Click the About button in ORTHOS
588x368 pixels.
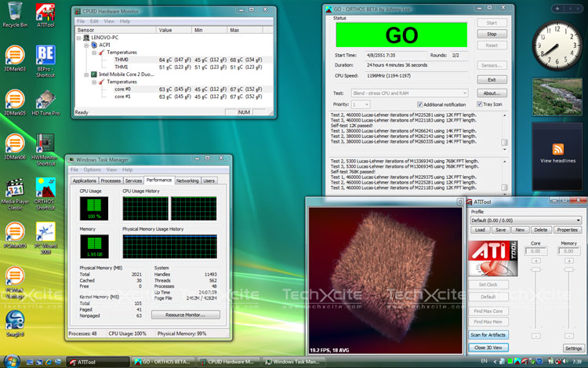point(492,93)
